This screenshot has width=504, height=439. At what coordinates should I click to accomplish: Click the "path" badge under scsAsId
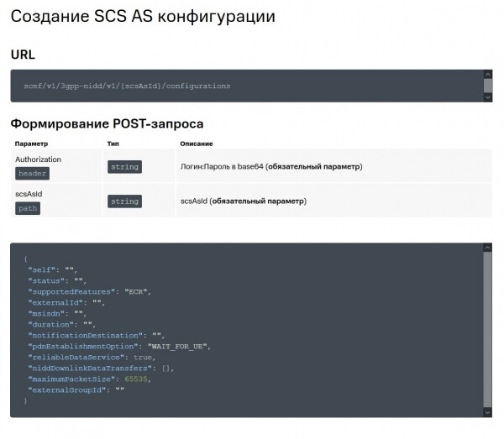[x=28, y=207]
